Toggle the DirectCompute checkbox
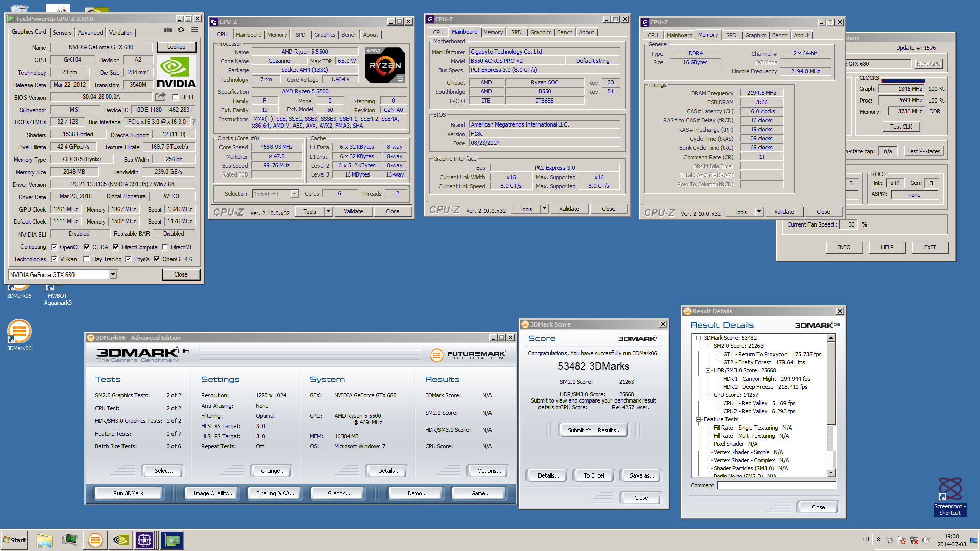The image size is (980, 551). pyautogui.click(x=116, y=247)
